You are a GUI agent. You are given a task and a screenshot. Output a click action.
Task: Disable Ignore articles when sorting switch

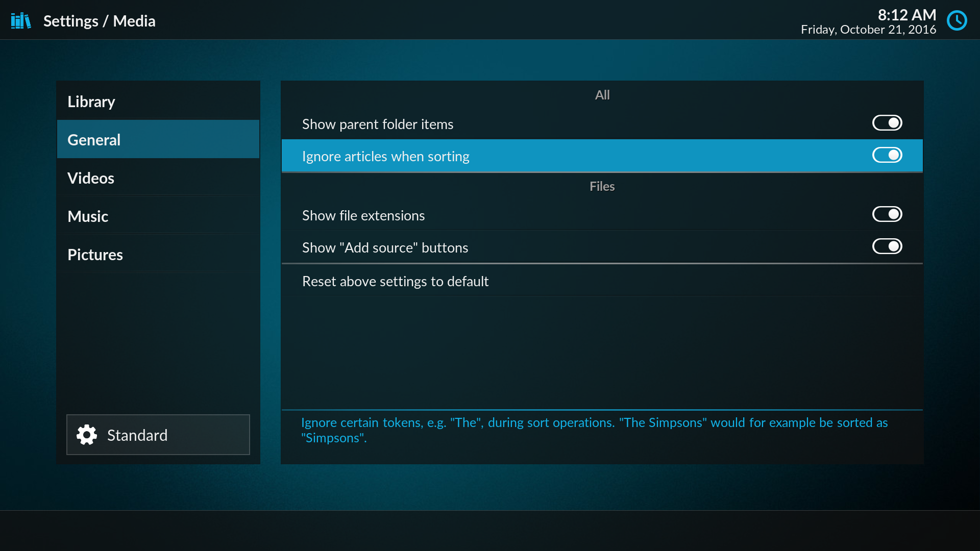click(887, 155)
